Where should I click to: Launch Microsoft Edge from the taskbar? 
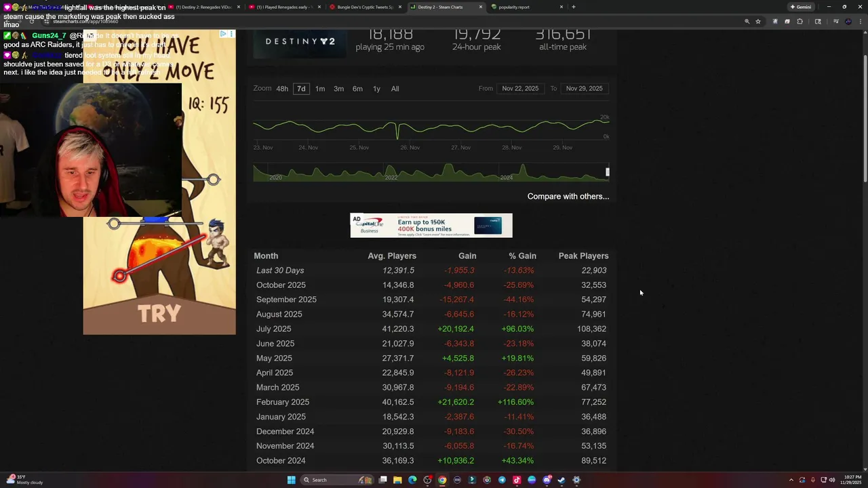point(412,480)
